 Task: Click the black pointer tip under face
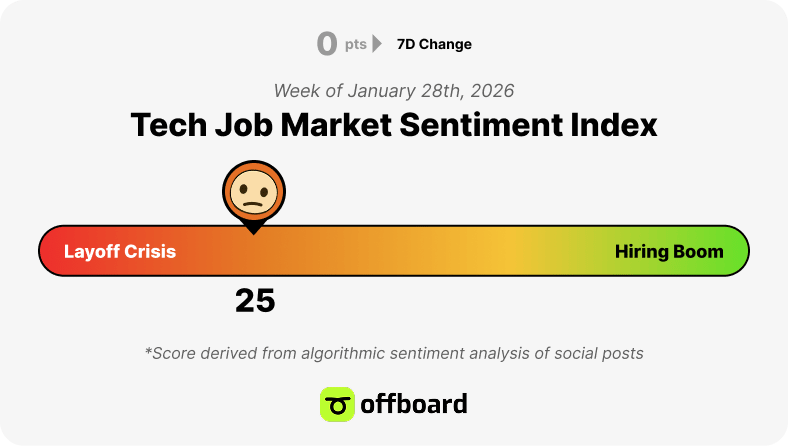pyautogui.click(x=254, y=229)
